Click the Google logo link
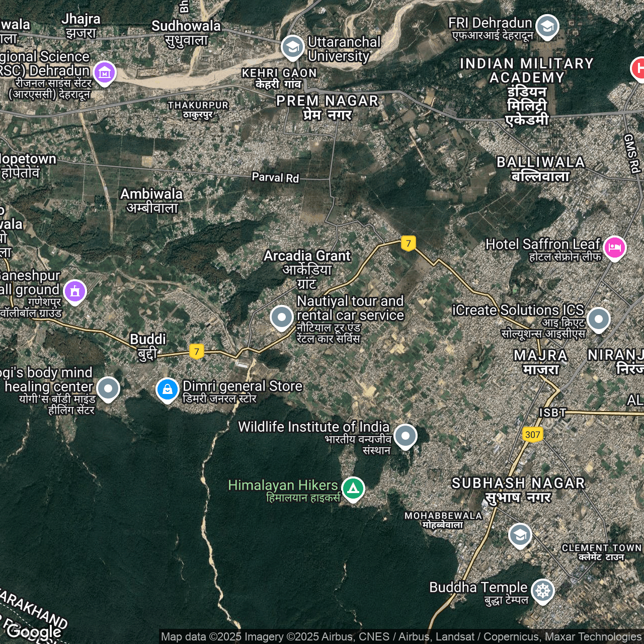The height and width of the screenshot is (644, 644). tap(34, 631)
